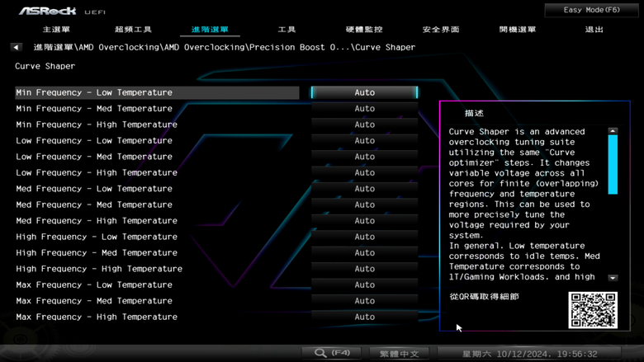Open Max Frequency - High Temperature Auto dropdown
Screen dimensions: 644x362
(x=365, y=317)
